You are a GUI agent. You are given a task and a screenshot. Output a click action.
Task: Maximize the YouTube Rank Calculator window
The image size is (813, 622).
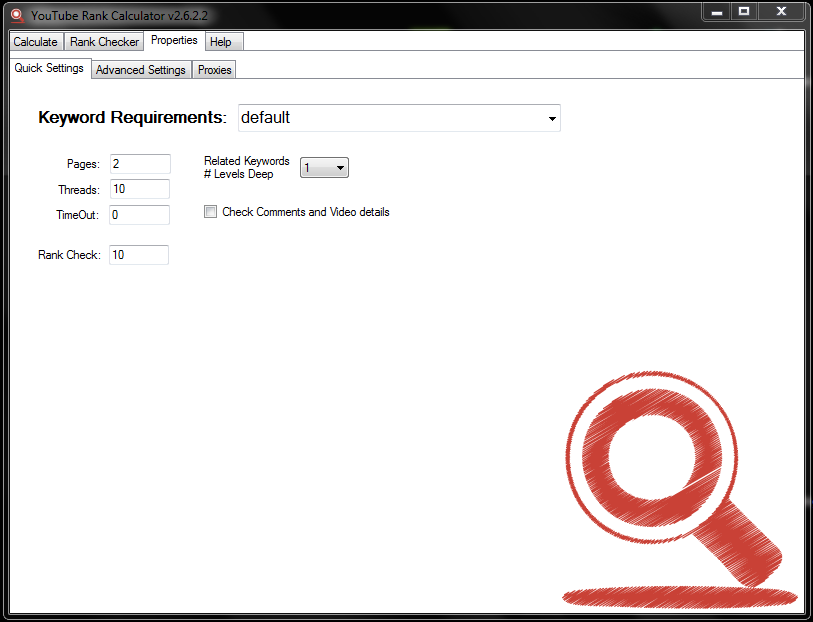click(x=744, y=11)
